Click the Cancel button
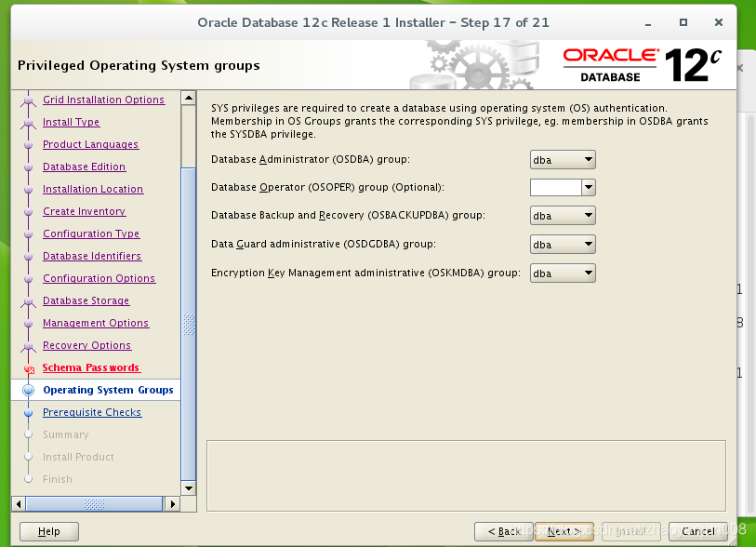Screen dimensions: 756x547 [697, 531]
